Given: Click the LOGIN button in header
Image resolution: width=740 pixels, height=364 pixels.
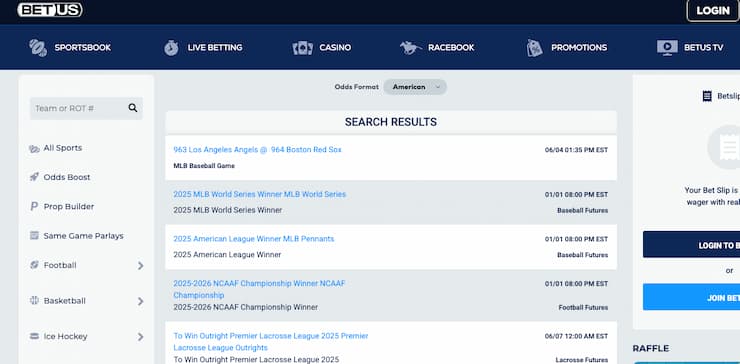Looking at the screenshot, I should pyautogui.click(x=713, y=10).
